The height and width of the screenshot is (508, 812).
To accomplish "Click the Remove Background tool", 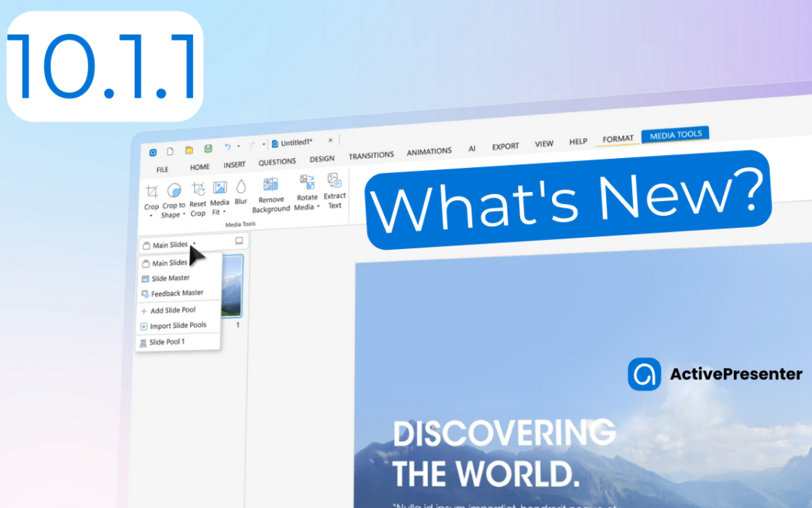I will tap(271, 184).
